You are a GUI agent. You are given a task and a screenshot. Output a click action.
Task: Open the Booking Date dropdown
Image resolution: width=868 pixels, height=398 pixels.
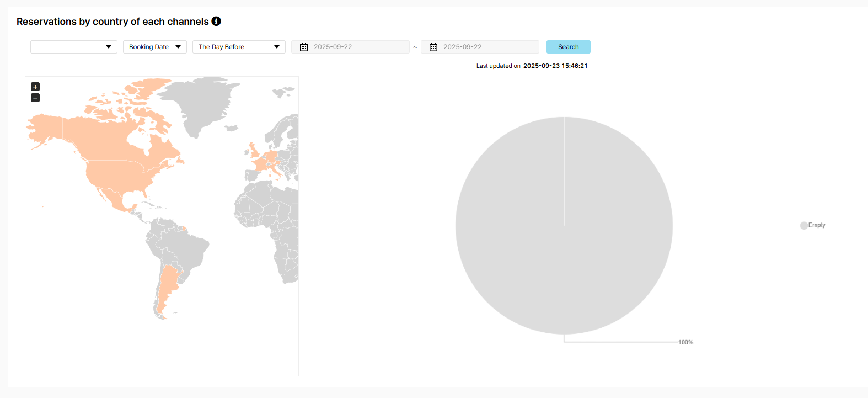click(155, 47)
